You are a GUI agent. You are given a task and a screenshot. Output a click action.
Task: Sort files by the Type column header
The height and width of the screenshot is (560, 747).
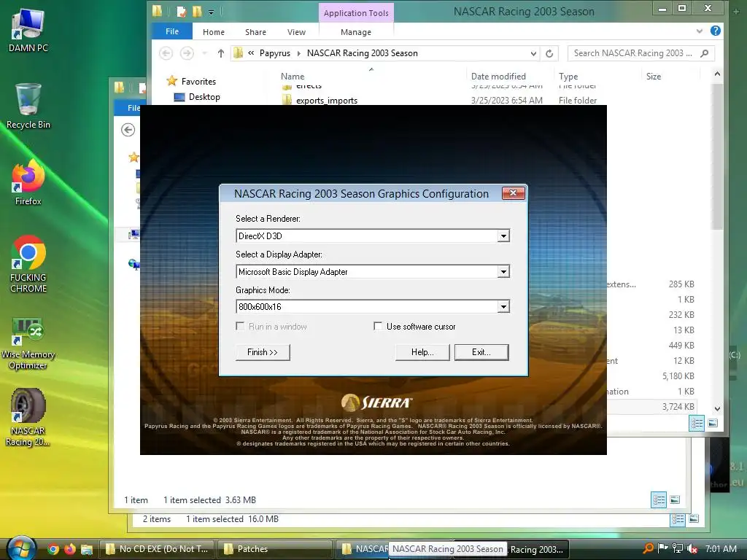pyautogui.click(x=568, y=76)
